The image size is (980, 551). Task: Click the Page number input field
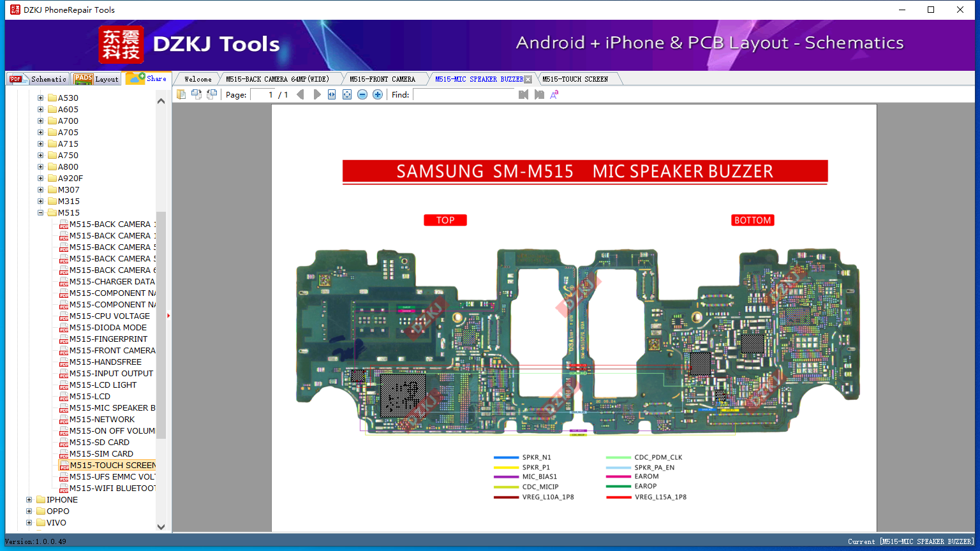tap(263, 94)
